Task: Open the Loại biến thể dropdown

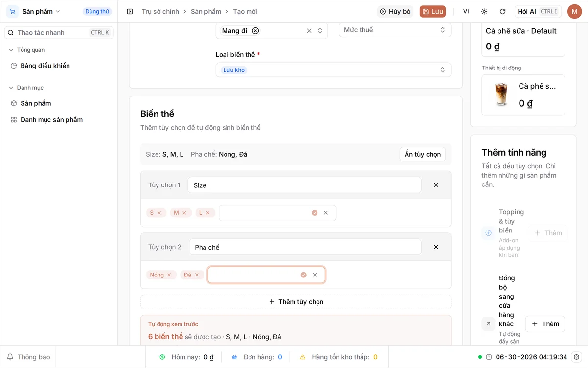Action: (333, 70)
